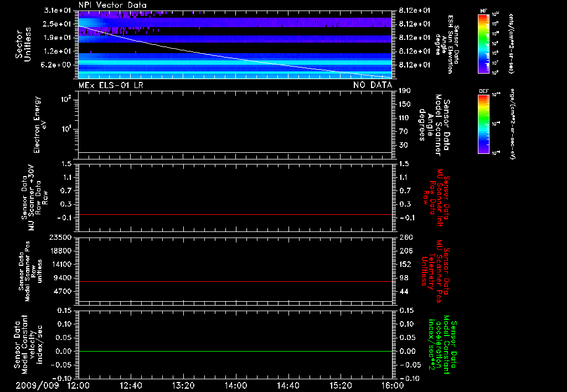Select the red 'MU Scanner Pos Telemetry' title
The height and width of the screenshot is (392, 567).
click(x=437, y=271)
